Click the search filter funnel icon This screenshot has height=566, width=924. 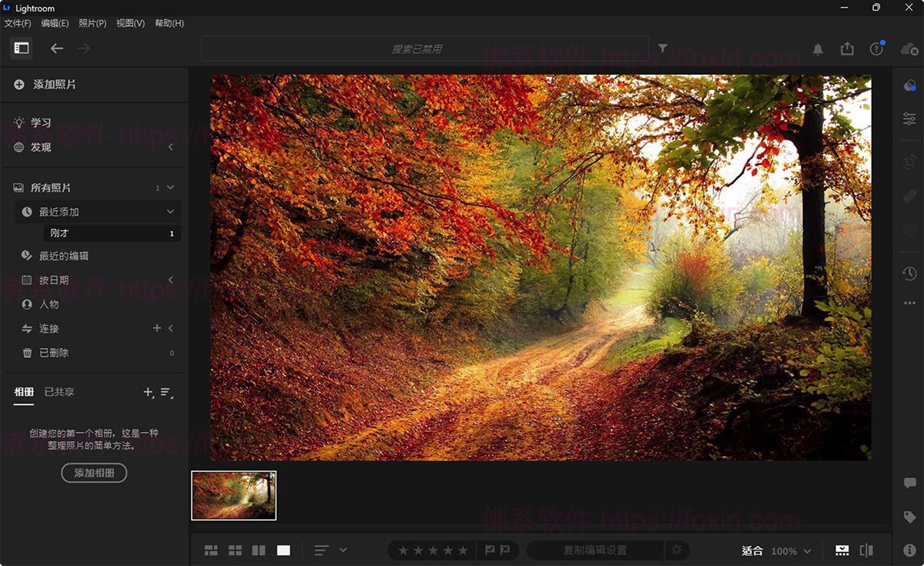663,49
